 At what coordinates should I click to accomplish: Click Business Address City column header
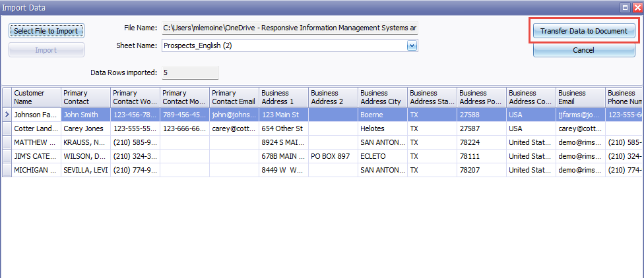coord(383,97)
